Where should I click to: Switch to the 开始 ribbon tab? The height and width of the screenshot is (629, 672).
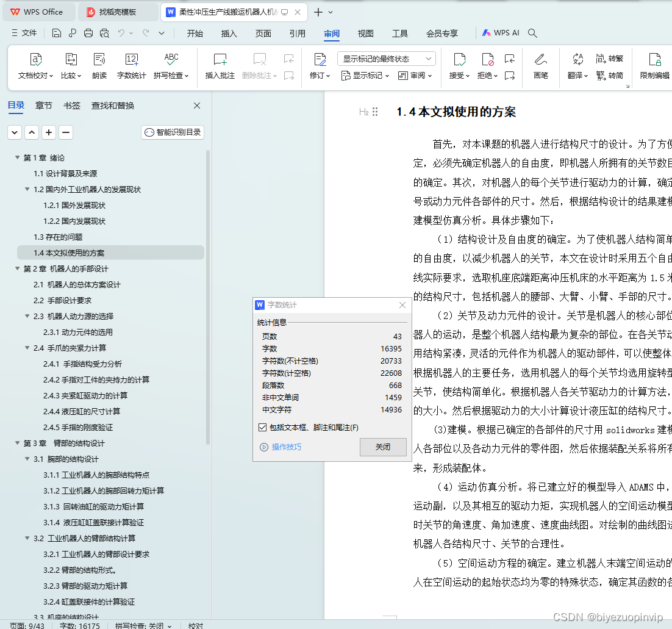pyautogui.click(x=195, y=33)
